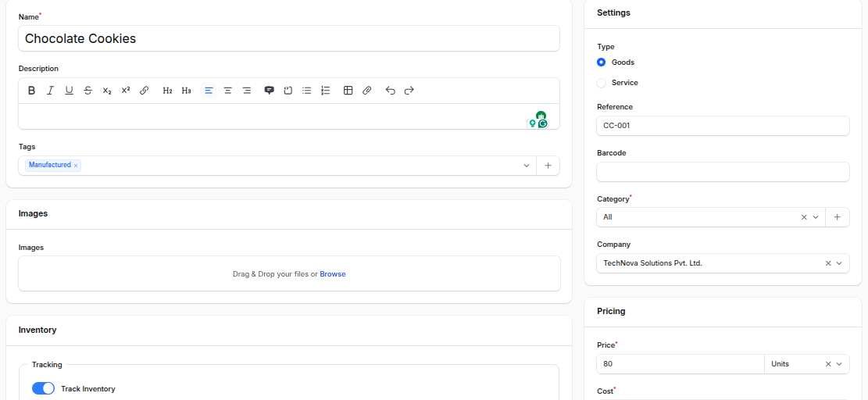Apply strikethrough formatting in Description editor
The width and height of the screenshot is (868, 400).
pyautogui.click(x=88, y=90)
